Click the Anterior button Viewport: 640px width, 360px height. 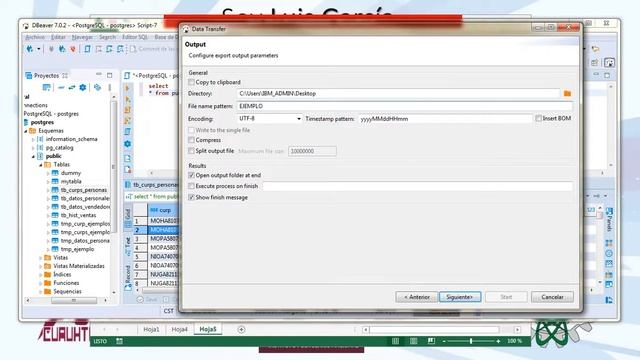pyautogui.click(x=416, y=297)
